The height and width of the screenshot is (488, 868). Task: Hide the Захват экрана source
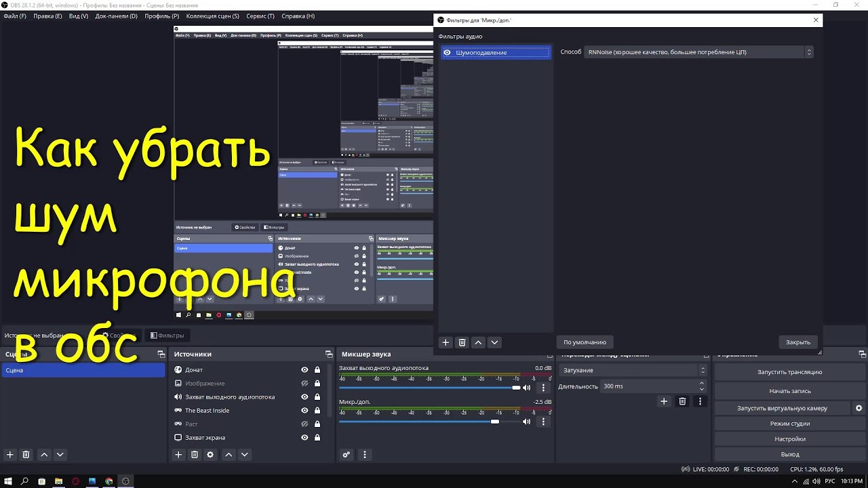coord(304,437)
